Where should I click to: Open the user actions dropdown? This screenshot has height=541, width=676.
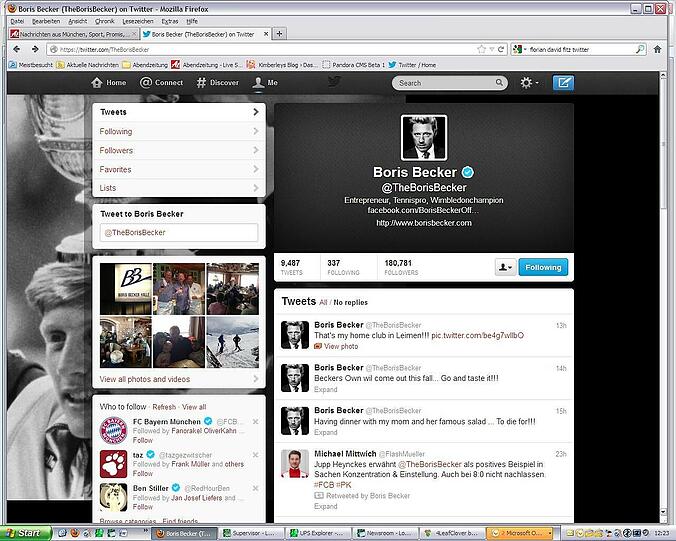tap(505, 267)
